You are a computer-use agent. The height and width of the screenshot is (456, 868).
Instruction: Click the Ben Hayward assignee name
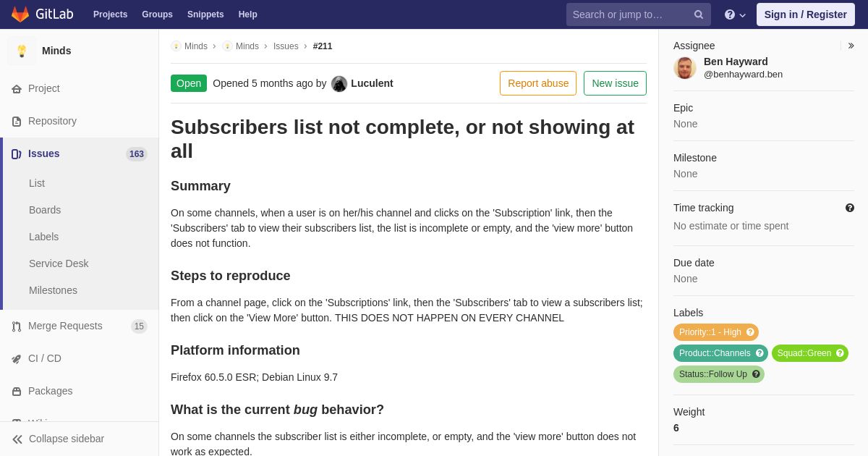click(x=736, y=62)
